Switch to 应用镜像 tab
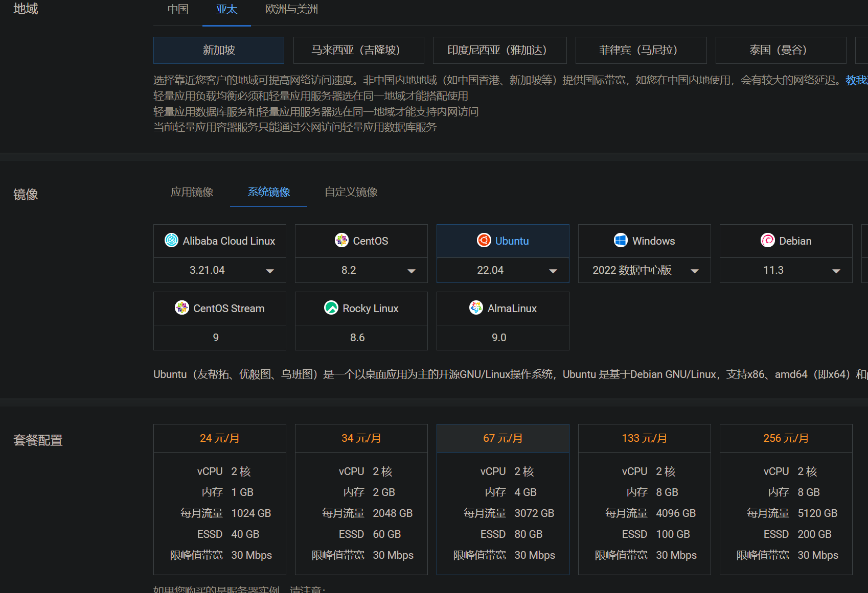 pyautogui.click(x=192, y=192)
